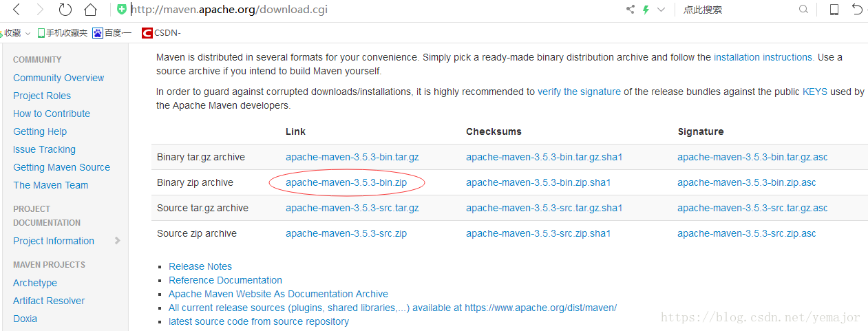Click the green lightning speed-mode icon
868x331 pixels.
(x=646, y=10)
